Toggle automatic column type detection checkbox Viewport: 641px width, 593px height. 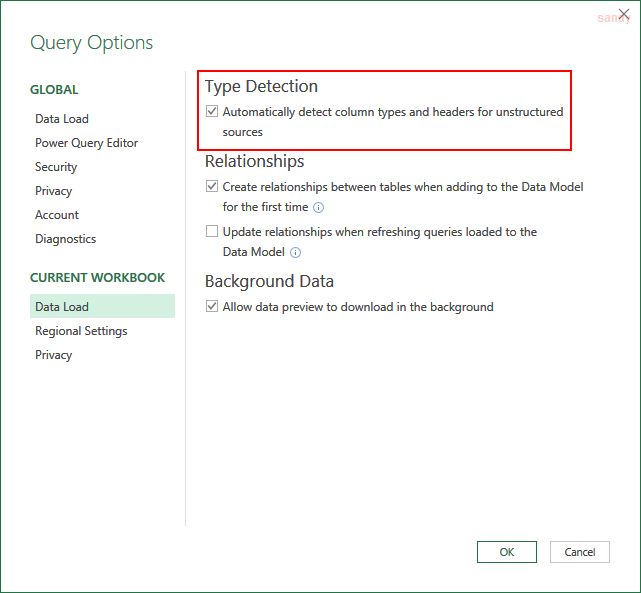tap(212, 112)
